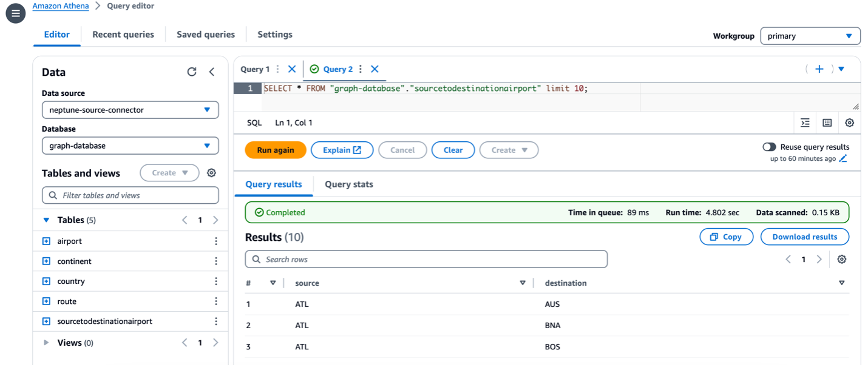Image resolution: width=868 pixels, height=367 pixels.
Task: Open keyboard shortcuts from the editor toolbar
Action: point(827,123)
